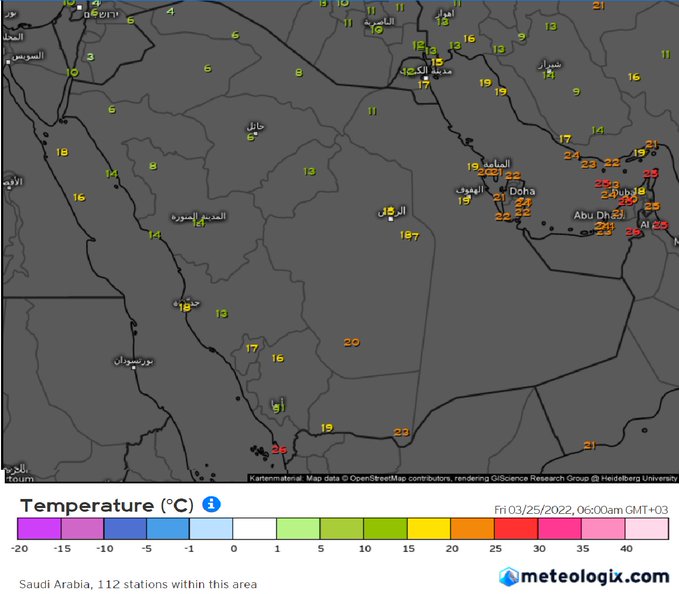Select the lone 21 reading in bottom-right corner
This screenshot has height=594, width=679.
[589, 445]
